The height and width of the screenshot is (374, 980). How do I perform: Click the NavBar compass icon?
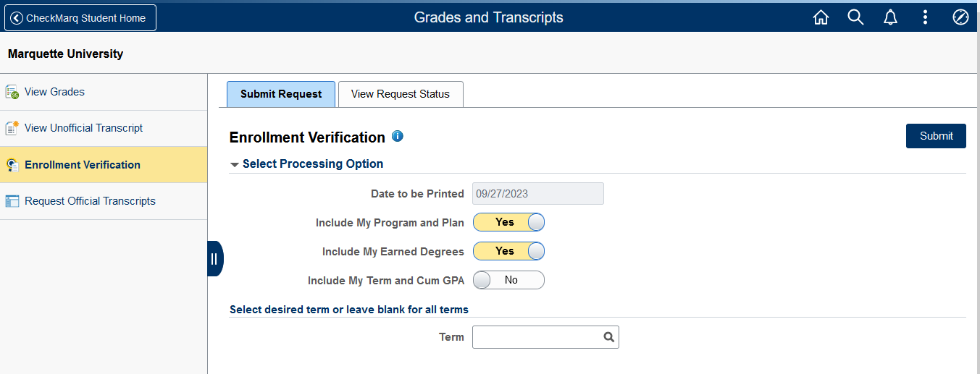(960, 17)
